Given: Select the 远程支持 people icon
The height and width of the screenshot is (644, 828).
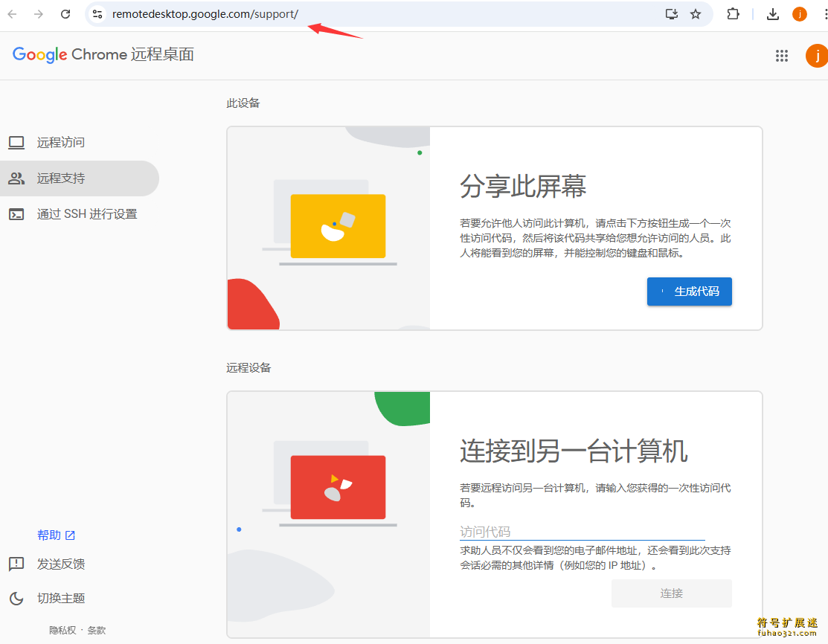Looking at the screenshot, I should click(16, 178).
